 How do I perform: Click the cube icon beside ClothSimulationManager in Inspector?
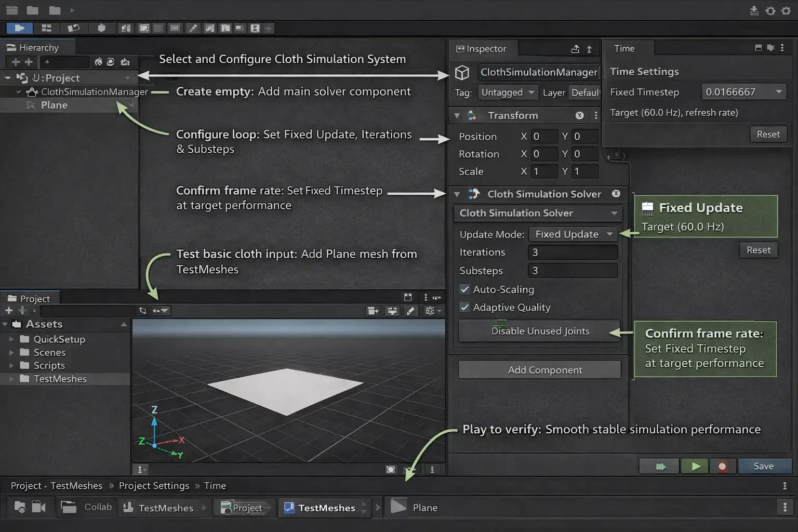[462, 73]
